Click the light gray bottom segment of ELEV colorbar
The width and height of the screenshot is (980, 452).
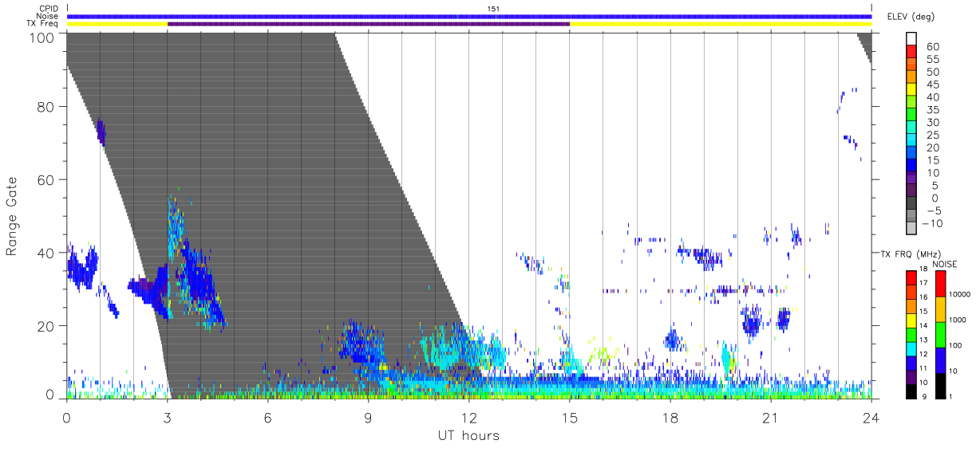click(911, 227)
